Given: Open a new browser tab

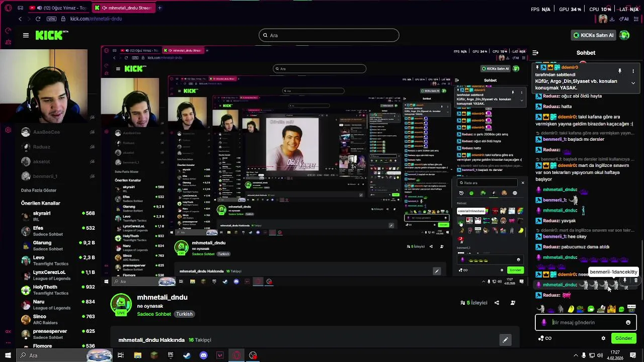Looking at the screenshot, I should 159,8.
